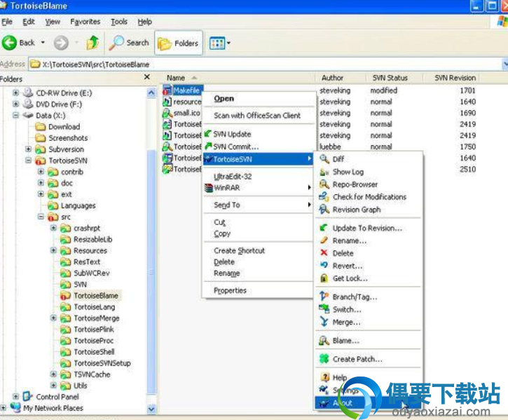Sort by the SVN Revision column header

click(x=452, y=78)
